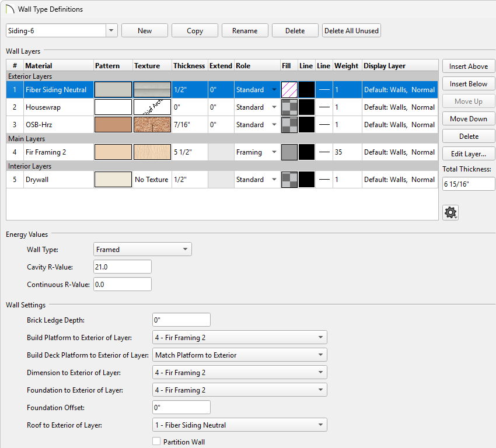The image size is (496, 448).
Task: Click the Total Thickness field
Action: pyautogui.click(x=469, y=184)
